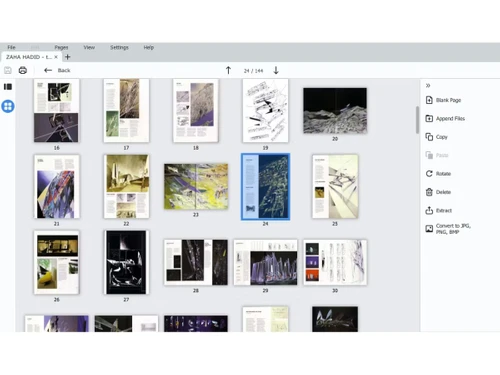Select page 26 thumbnail
Screen dimensions: 500x375
click(57, 262)
